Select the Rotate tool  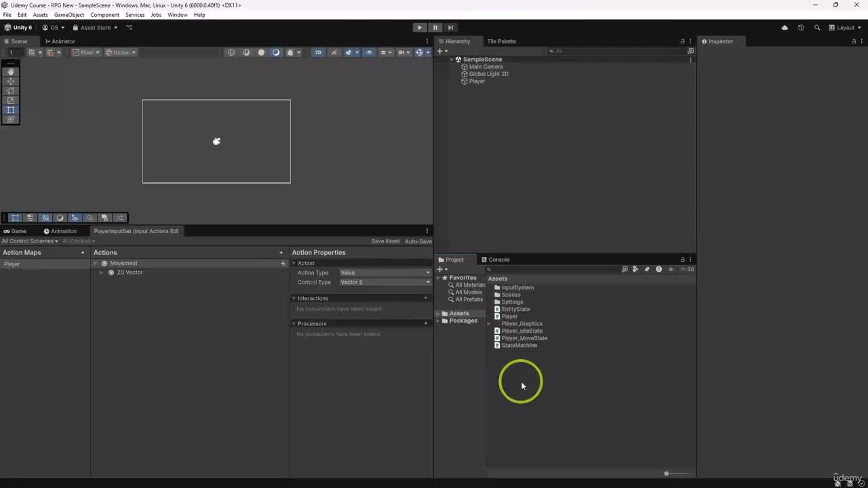(11, 91)
